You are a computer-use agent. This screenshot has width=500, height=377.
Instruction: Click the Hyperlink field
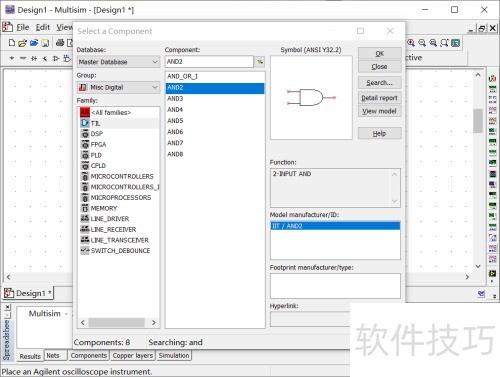(310, 320)
